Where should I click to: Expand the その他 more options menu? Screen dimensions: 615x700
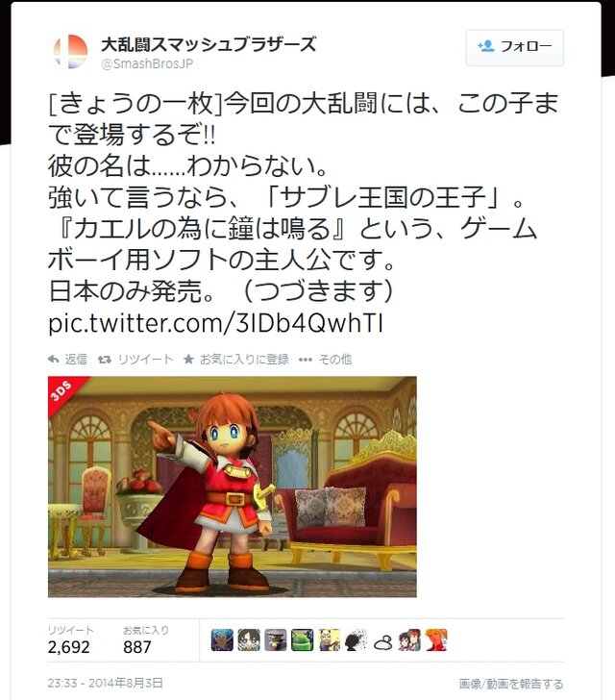pos(326,360)
